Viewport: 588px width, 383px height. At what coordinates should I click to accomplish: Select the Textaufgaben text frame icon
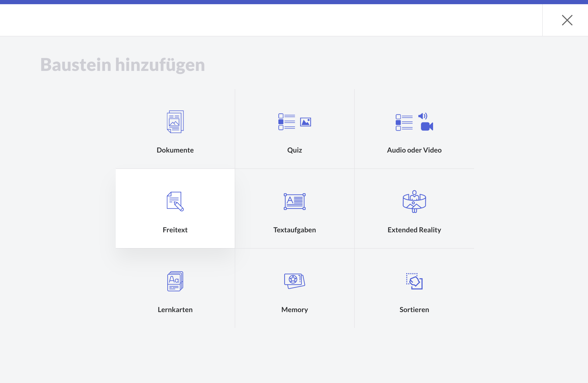tap(294, 202)
